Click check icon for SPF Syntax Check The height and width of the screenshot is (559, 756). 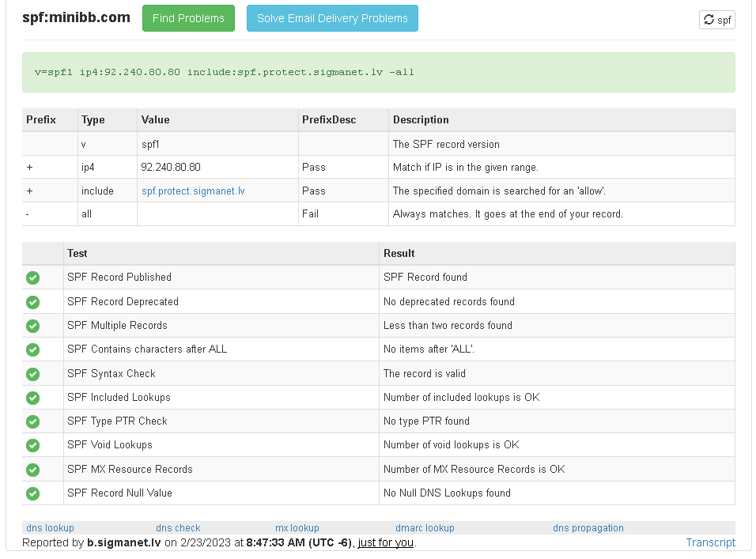pyautogui.click(x=32, y=374)
